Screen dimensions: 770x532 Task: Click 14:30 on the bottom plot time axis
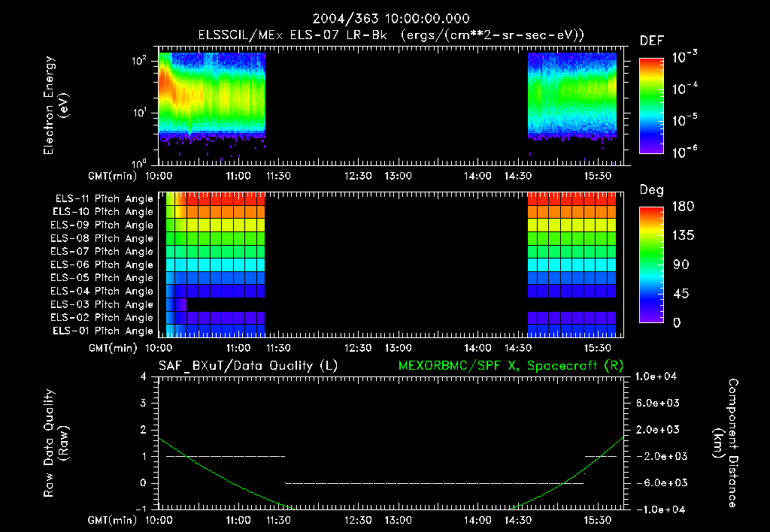517,520
